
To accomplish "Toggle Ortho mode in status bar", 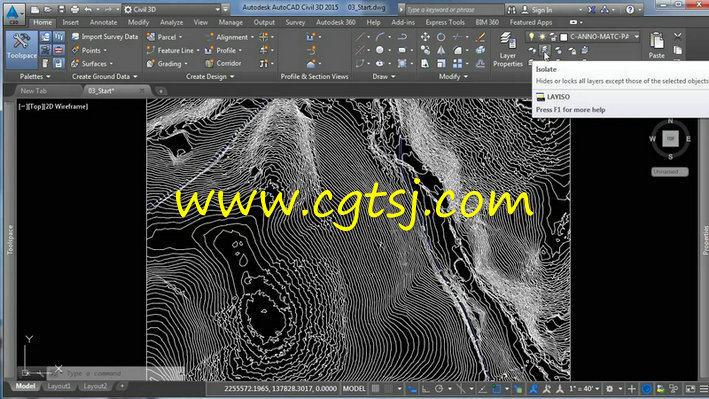I will click(425, 389).
